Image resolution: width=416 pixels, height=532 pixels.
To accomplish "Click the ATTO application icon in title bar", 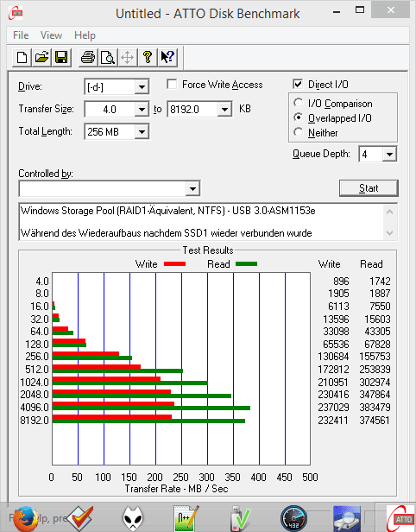I will coord(16,14).
